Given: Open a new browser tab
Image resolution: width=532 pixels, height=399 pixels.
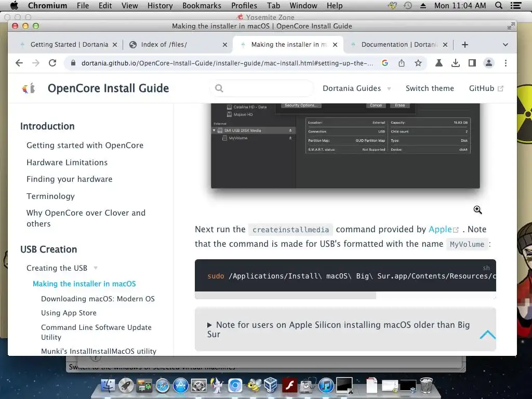Looking at the screenshot, I should pyautogui.click(x=465, y=45).
